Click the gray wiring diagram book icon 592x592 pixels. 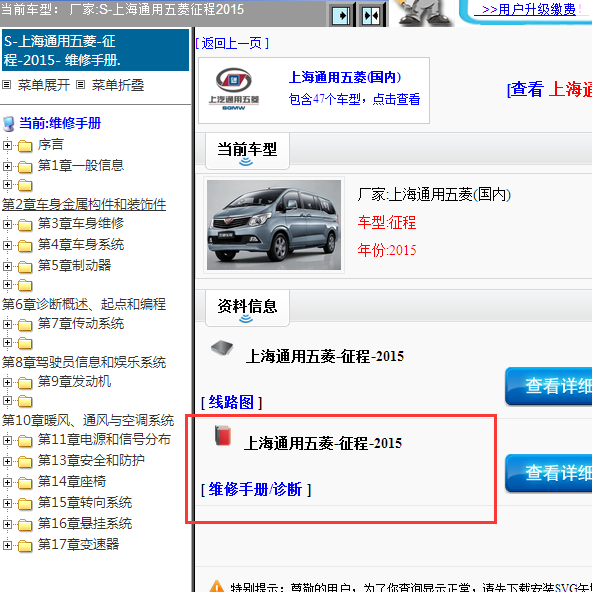tap(222, 348)
